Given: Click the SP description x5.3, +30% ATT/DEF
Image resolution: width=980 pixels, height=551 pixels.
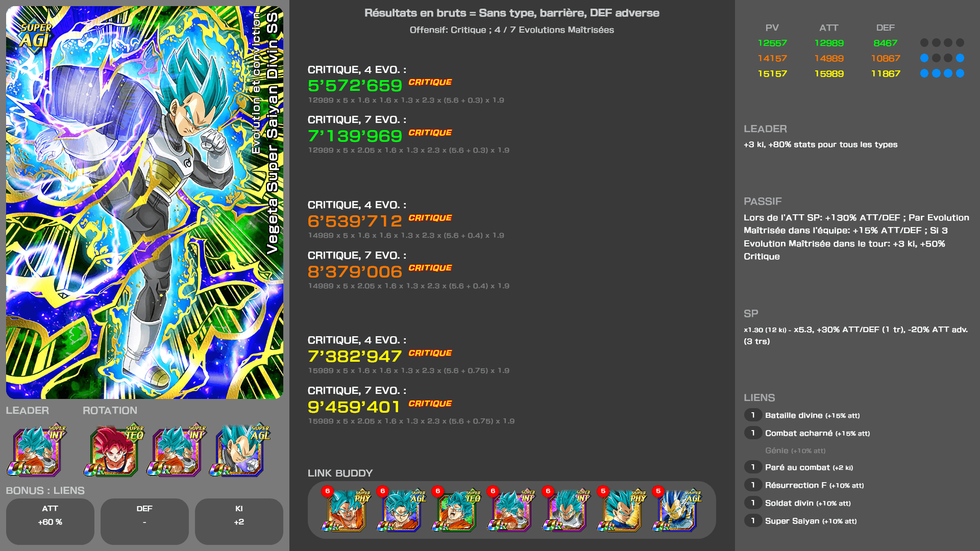Looking at the screenshot, I should tap(855, 335).
